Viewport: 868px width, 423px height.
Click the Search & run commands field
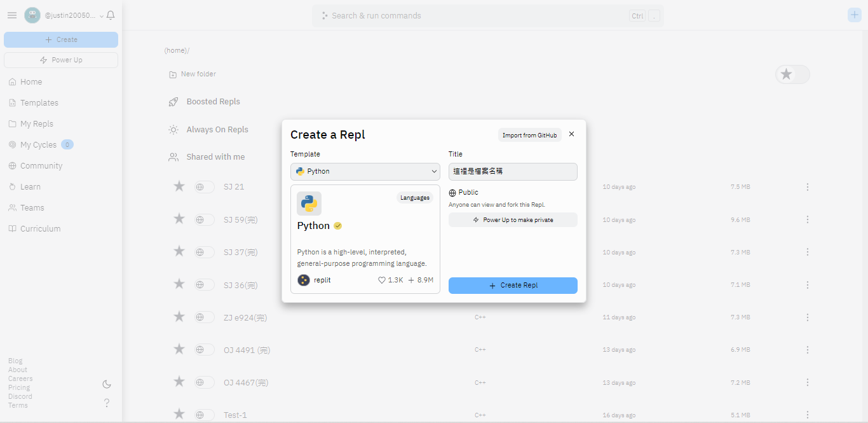(487, 16)
